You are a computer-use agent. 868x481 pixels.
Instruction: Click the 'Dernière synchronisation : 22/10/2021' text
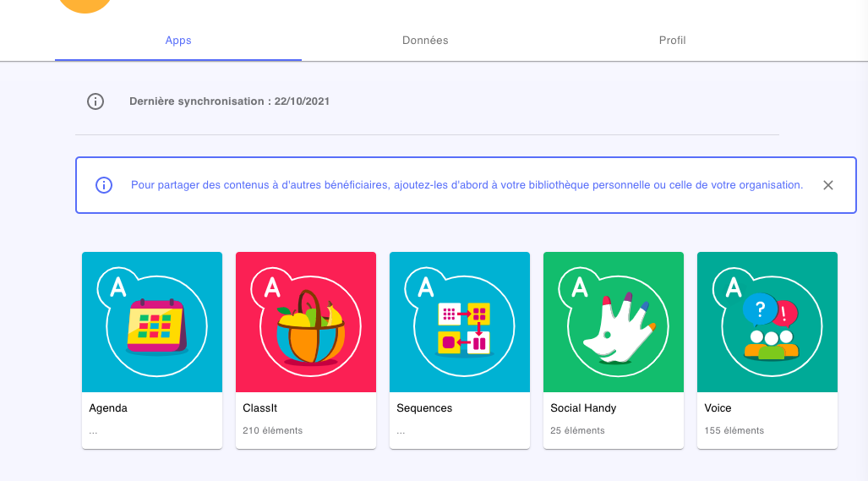229,101
